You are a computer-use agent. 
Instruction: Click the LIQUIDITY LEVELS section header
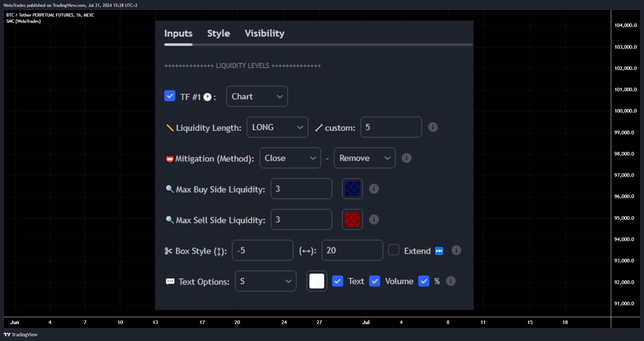(x=243, y=66)
